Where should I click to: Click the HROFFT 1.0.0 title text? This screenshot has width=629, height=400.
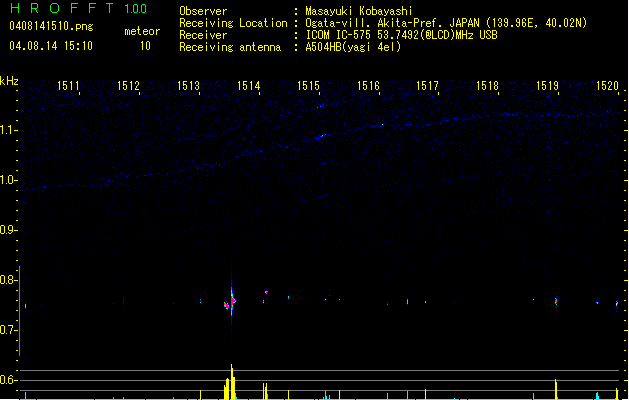pos(78,8)
